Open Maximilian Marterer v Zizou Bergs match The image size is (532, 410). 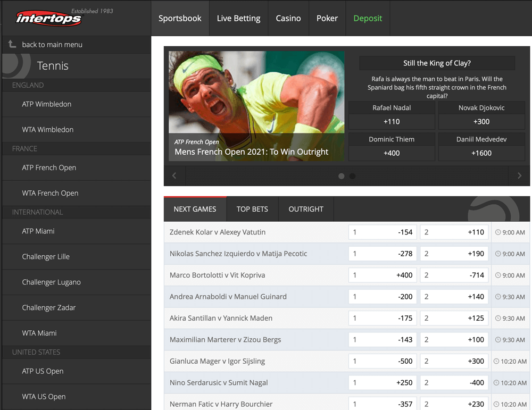point(225,339)
